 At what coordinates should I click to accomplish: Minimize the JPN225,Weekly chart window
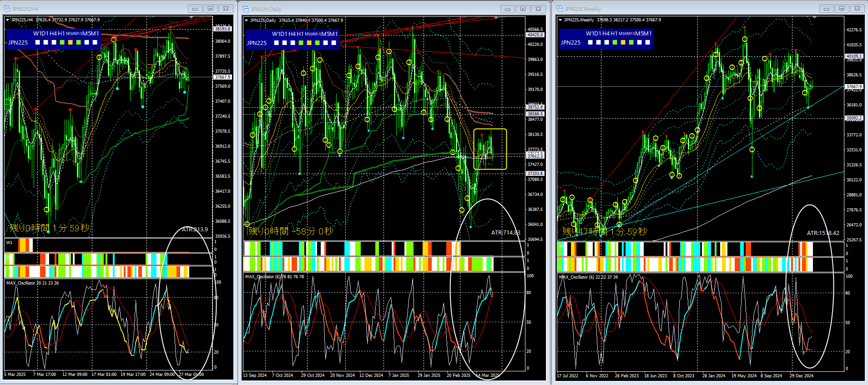826,9
